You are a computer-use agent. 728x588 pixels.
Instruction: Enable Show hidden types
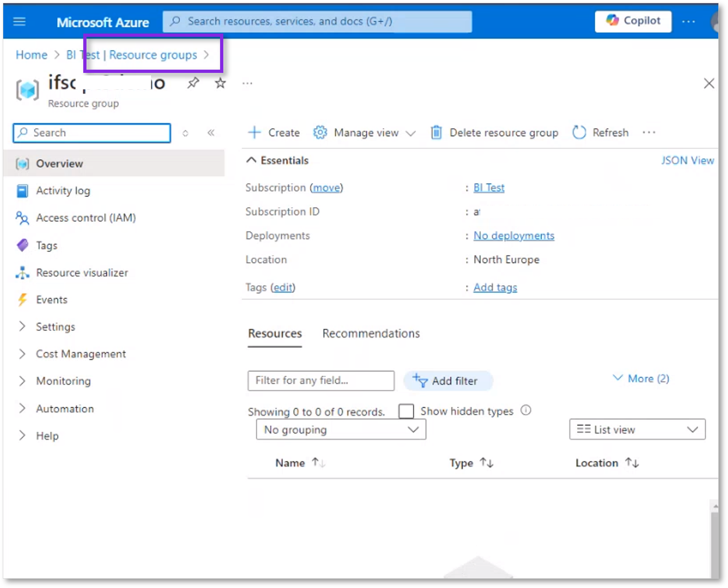point(407,411)
